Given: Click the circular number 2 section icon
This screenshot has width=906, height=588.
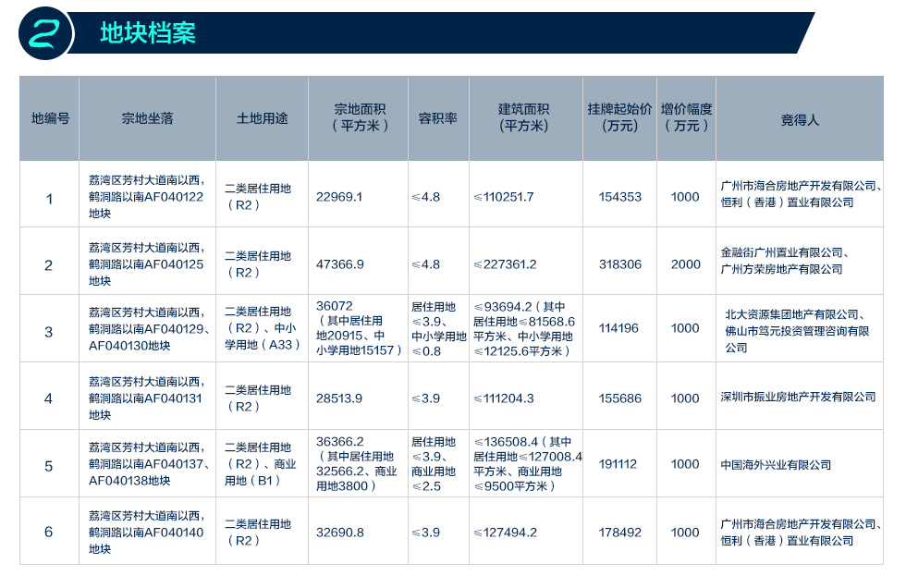Looking at the screenshot, I should [x=43, y=32].
